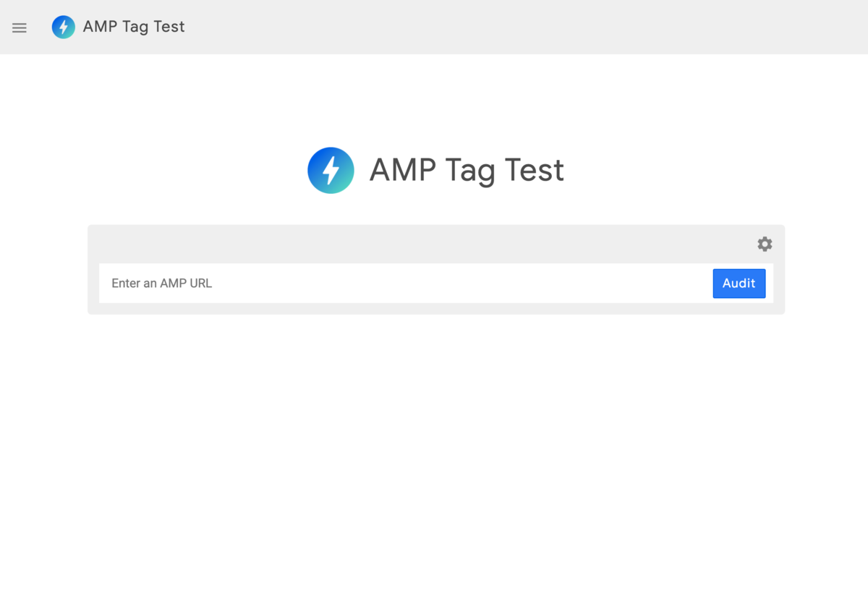Click the word "Tag" in the large heading
This screenshot has height=609, width=868.
tap(470, 171)
